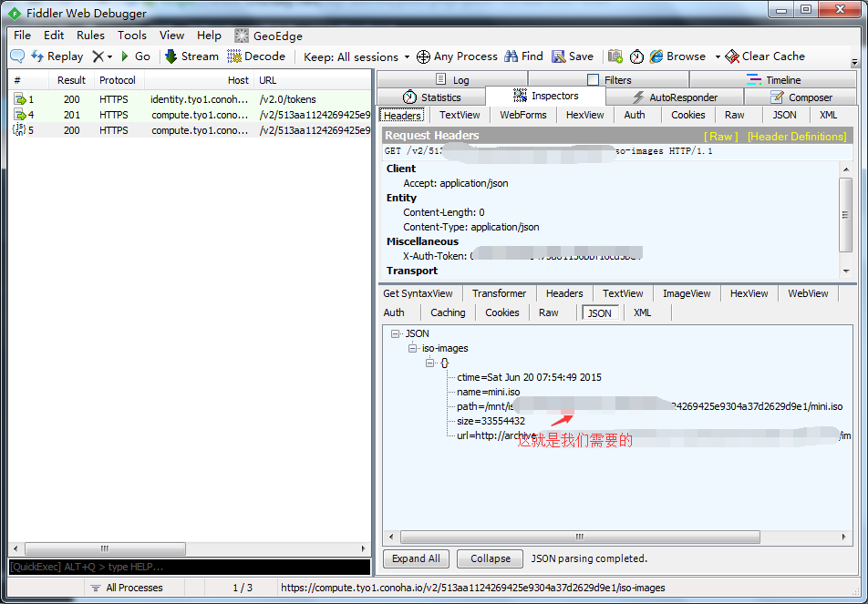Select the size=33554432 node
This screenshot has height=604, width=868.
(491, 421)
